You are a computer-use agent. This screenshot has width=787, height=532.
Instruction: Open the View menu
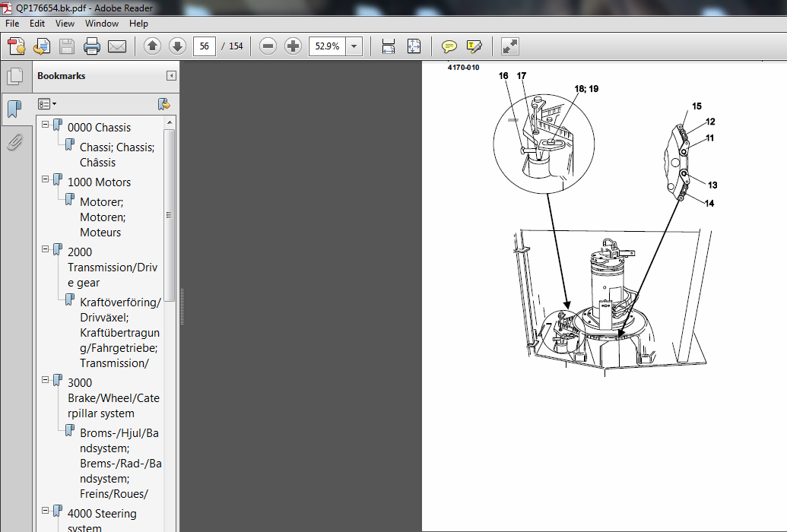pyautogui.click(x=65, y=24)
